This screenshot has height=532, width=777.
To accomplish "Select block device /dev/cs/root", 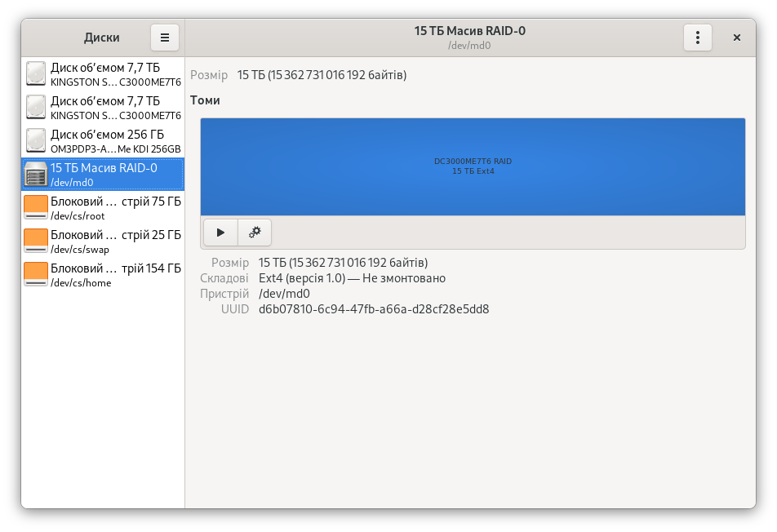I will click(x=103, y=208).
